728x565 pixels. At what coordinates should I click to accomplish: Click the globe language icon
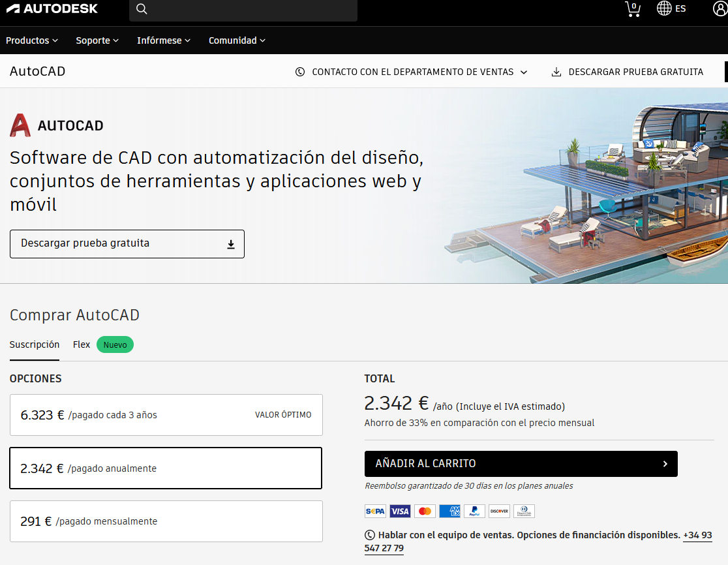pos(664,8)
